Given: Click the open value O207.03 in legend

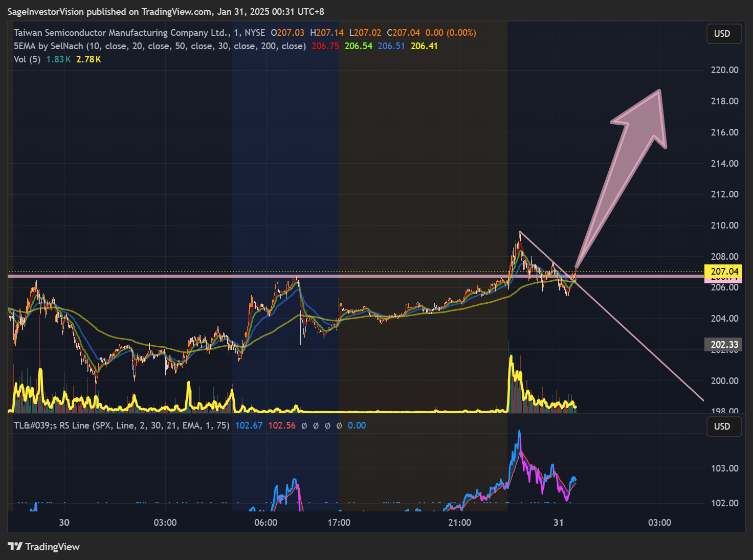Looking at the screenshot, I should 287,33.
